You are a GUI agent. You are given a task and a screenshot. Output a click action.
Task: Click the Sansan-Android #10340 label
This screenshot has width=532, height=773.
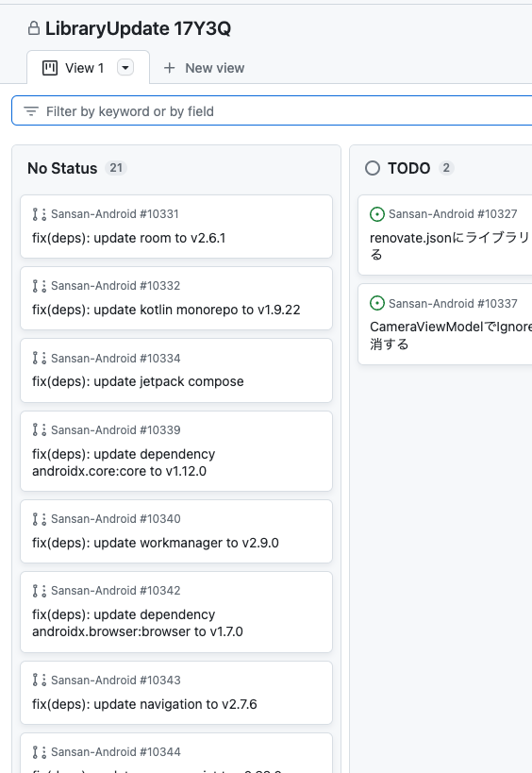click(x=116, y=519)
